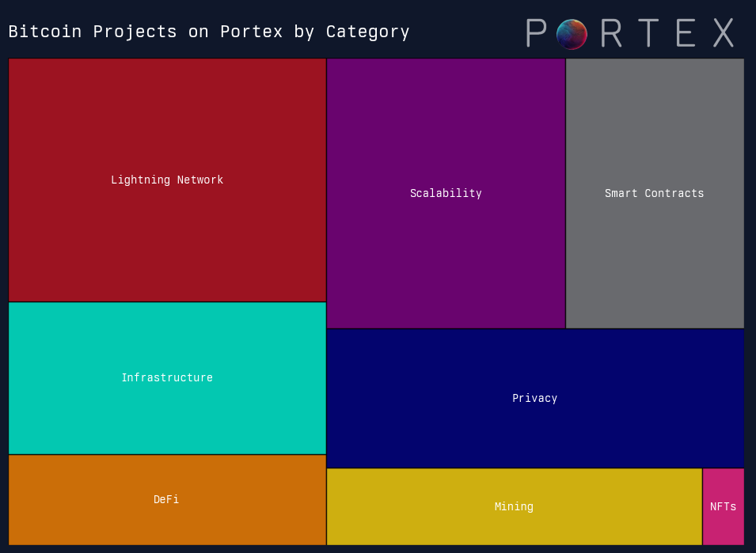
Task: Click the navy Privacy block
Action: tap(535, 399)
